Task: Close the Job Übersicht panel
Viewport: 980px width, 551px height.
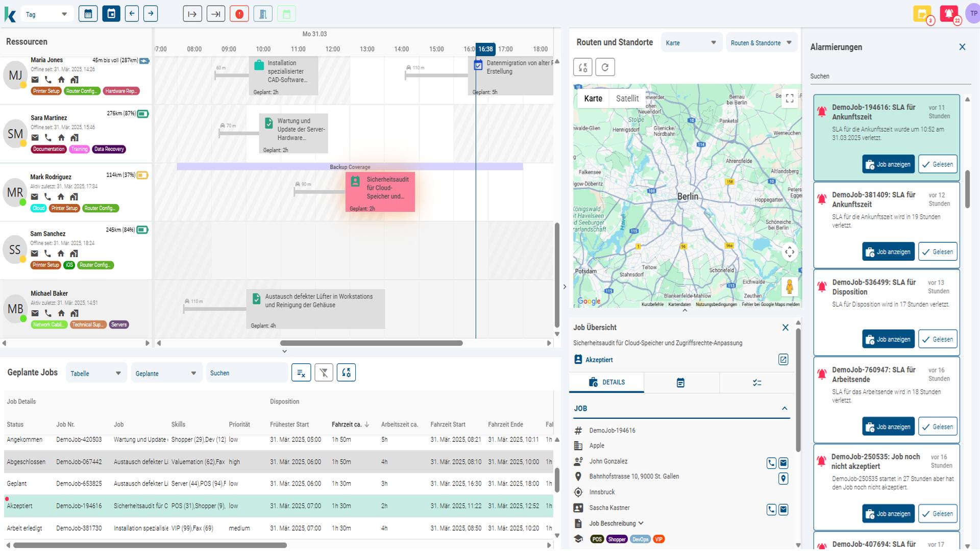Action: tap(786, 328)
